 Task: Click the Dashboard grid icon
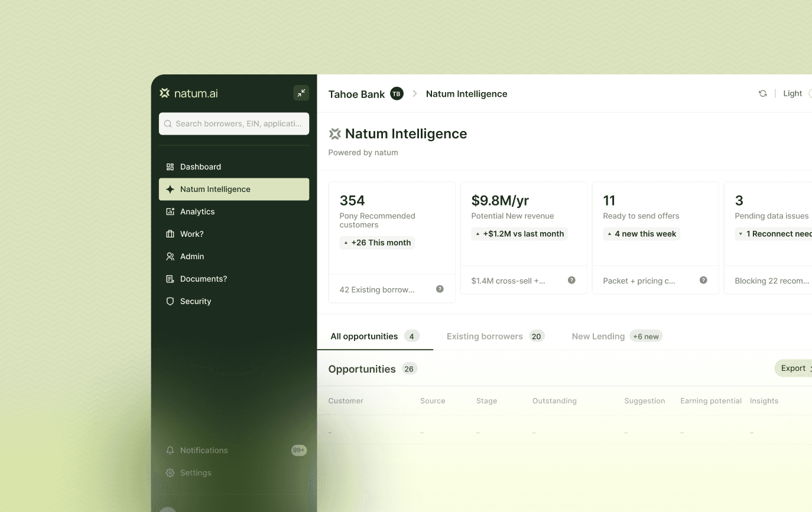170,167
